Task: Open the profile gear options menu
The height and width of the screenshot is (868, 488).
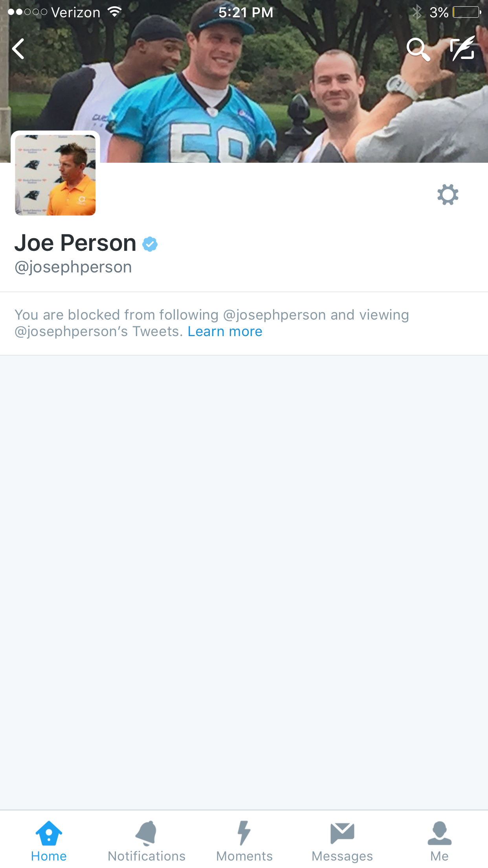Action: [448, 194]
